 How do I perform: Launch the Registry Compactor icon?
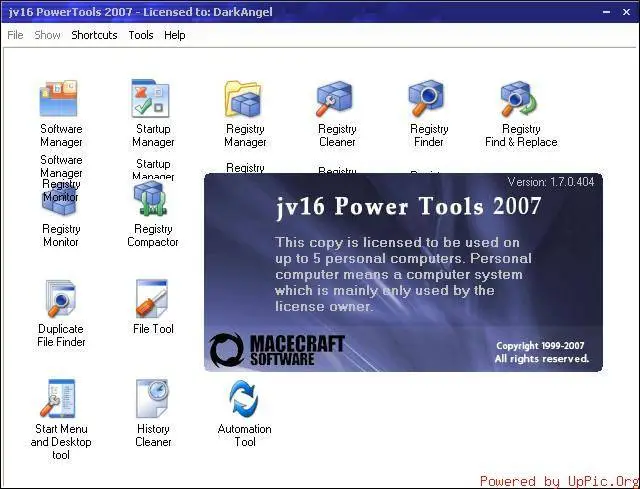pyautogui.click(x=151, y=198)
